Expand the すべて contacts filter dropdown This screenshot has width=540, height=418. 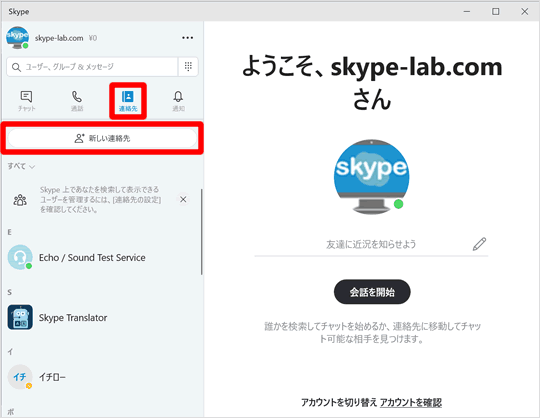(21, 166)
